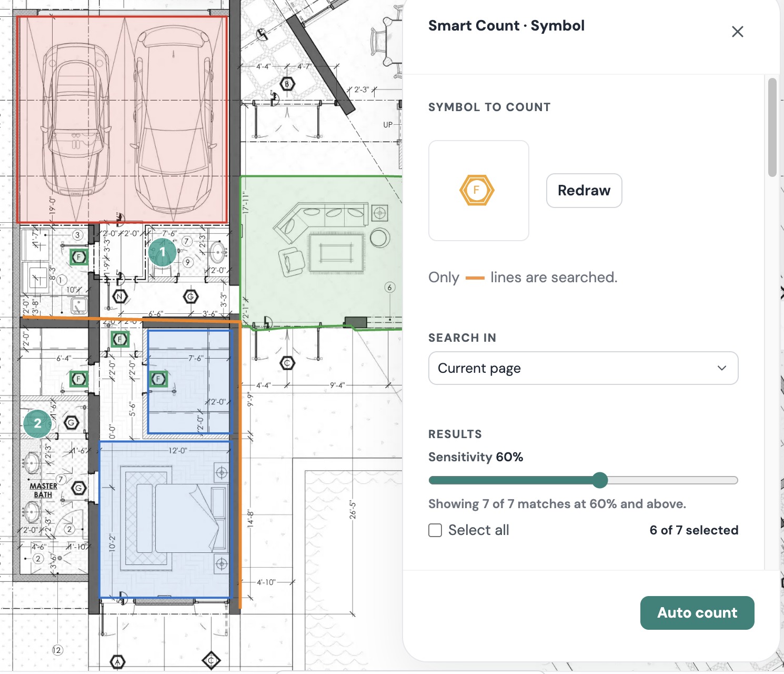Image resolution: width=784 pixels, height=674 pixels.
Task: Click the G hexagon right of the MASTER BATH label
Action: pos(79,488)
